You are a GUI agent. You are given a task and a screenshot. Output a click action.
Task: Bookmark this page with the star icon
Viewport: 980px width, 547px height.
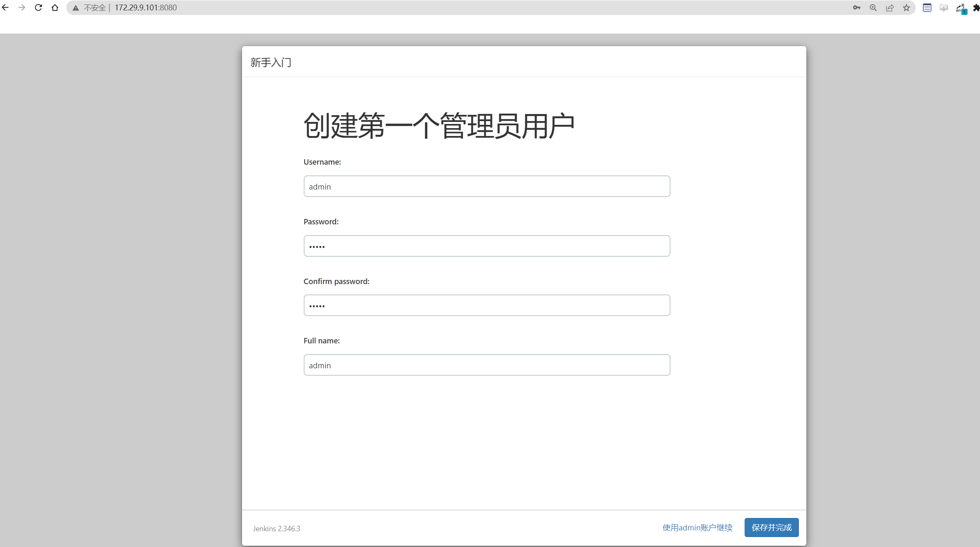tap(906, 7)
